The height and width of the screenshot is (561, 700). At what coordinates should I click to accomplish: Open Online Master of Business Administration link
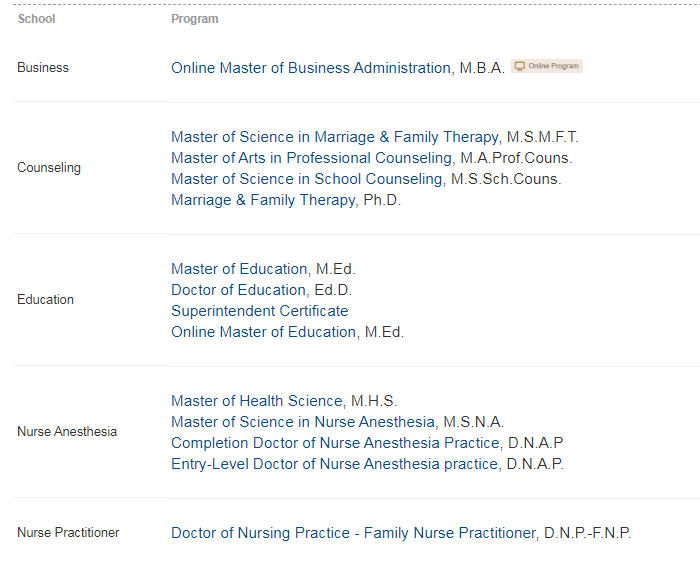[x=338, y=68]
